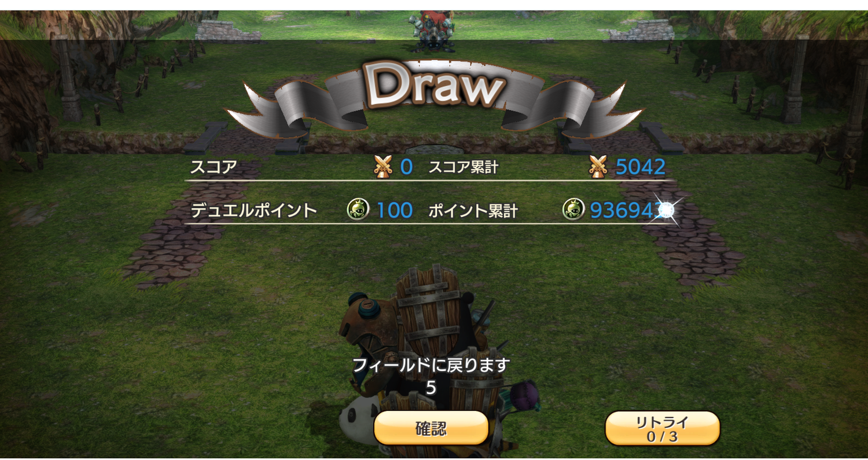The width and height of the screenshot is (868, 460).
Task: Click the duel point coin icon beside 100
Action: point(358,209)
